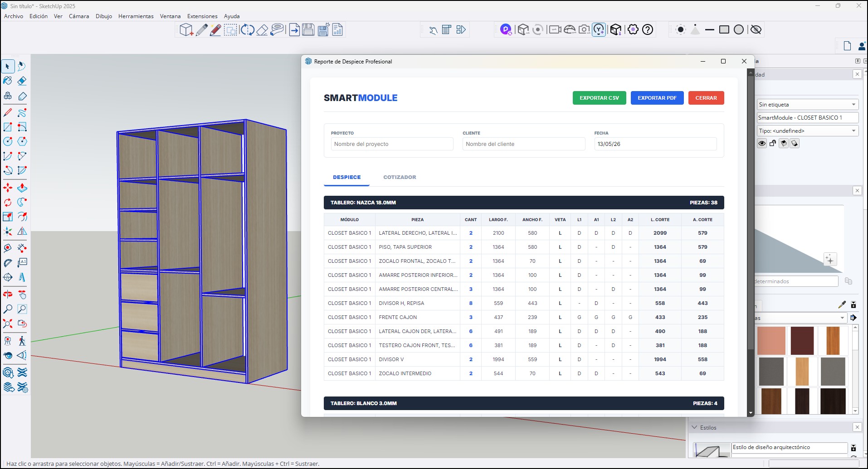
Task: Activate the Line pencil tool
Action: pos(8,112)
